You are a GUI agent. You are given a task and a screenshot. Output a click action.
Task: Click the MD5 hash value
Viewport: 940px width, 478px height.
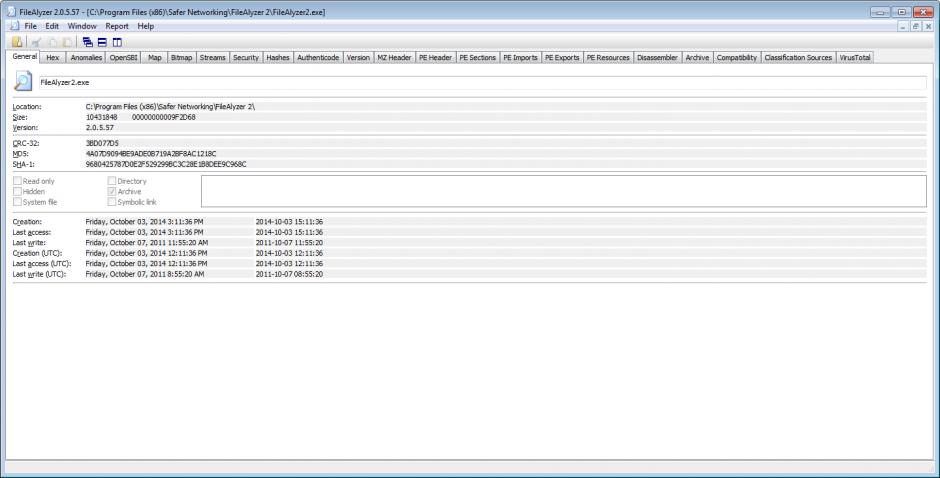coord(151,154)
